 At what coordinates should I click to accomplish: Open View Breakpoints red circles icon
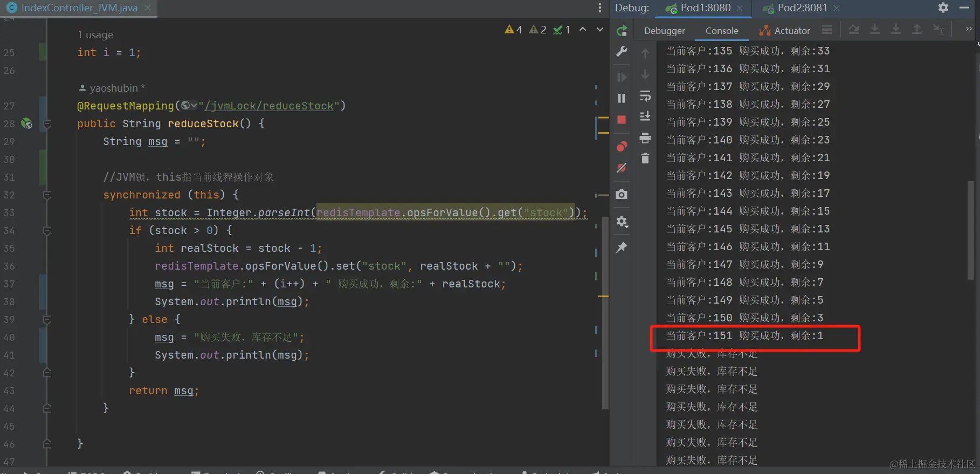[x=622, y=146]
